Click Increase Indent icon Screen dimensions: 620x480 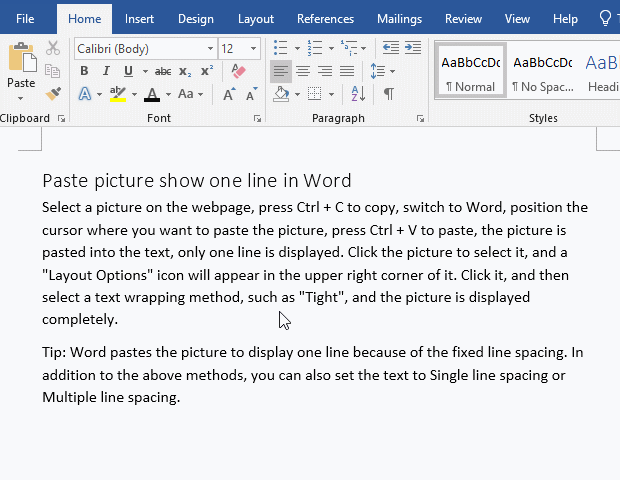click(x=413, y=48)
